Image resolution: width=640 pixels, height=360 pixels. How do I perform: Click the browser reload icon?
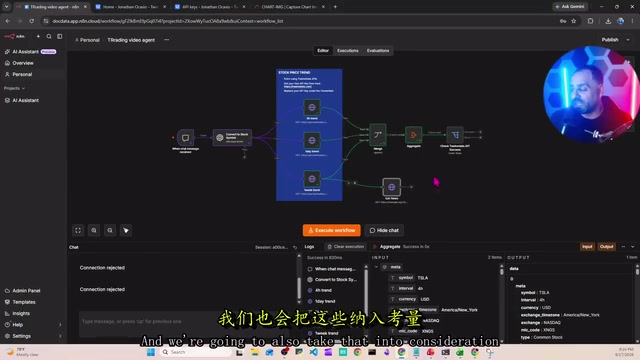31,21
